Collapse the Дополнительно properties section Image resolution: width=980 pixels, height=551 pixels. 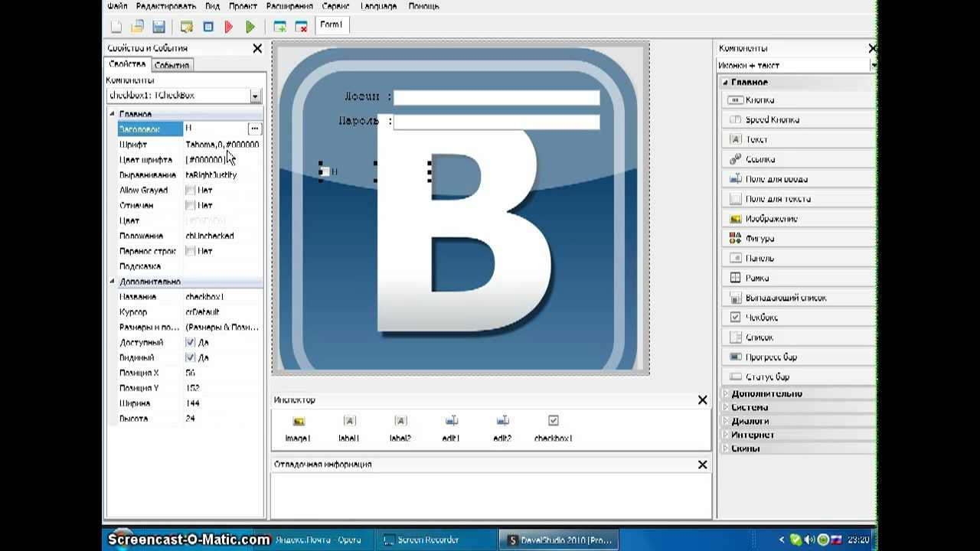click(x=113, y=282)
